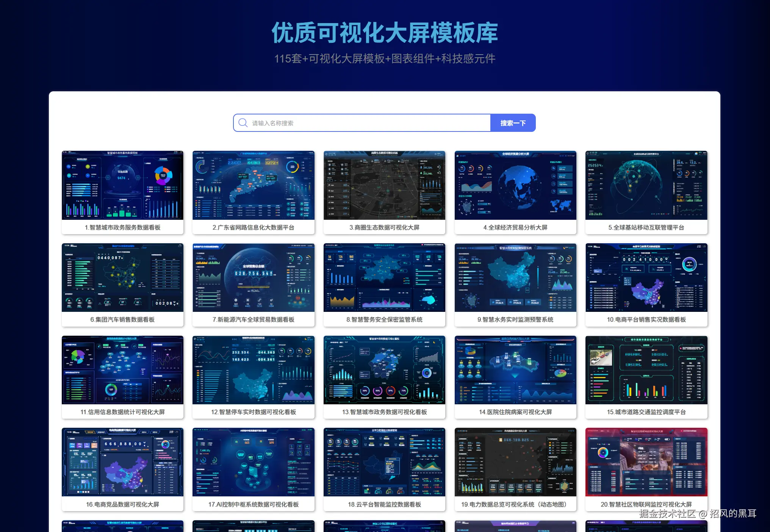Open the 新能源汽车全球贸易数据看板 thumbnail
This screenshot has height=532, width=770.
pyautogui.click(x=253, y=278)
